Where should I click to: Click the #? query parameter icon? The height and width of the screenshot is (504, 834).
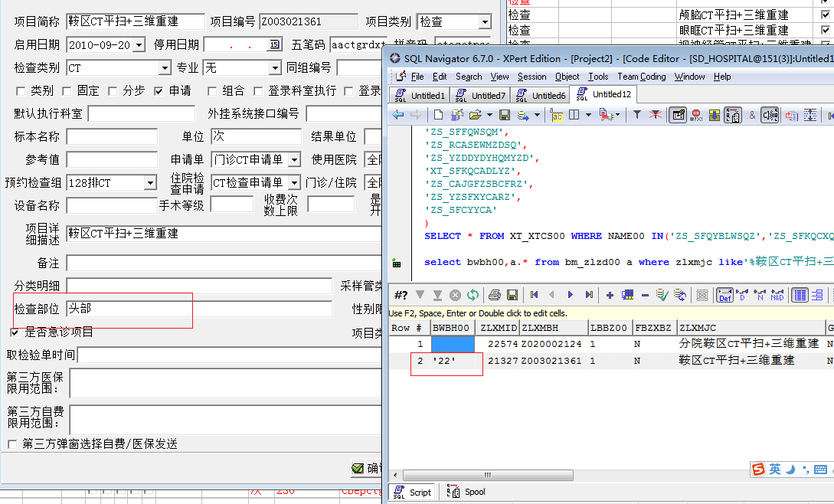(x=401, y=295)
